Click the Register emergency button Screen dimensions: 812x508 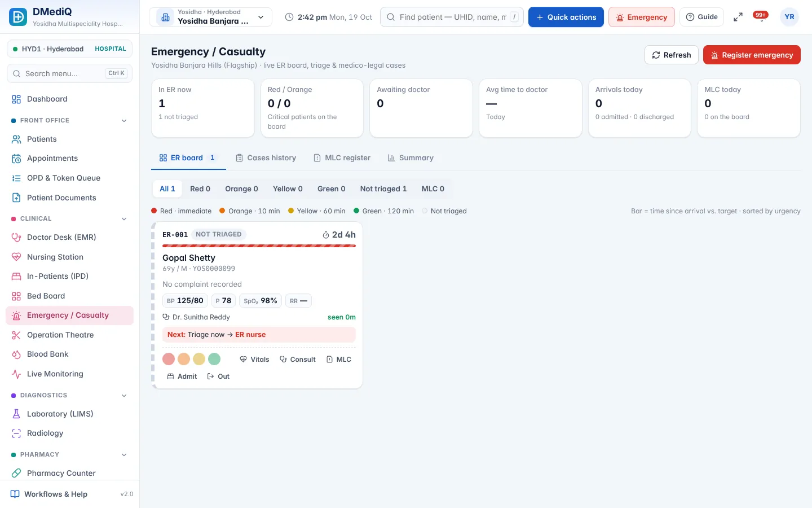pyautogui.click(x=752, y=55)
